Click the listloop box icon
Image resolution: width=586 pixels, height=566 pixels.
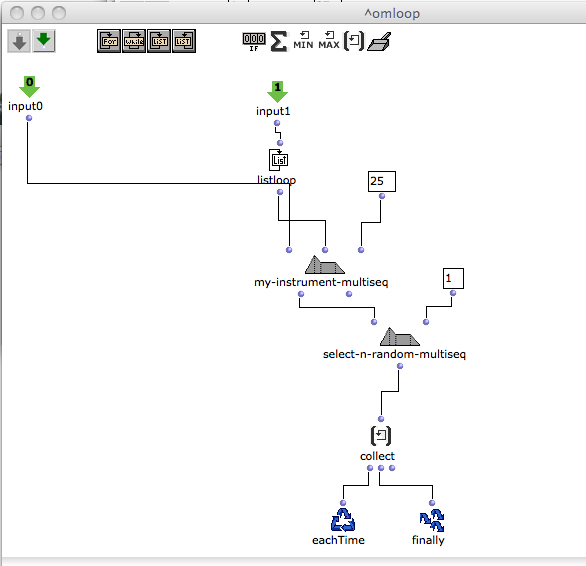coord(279,160)
